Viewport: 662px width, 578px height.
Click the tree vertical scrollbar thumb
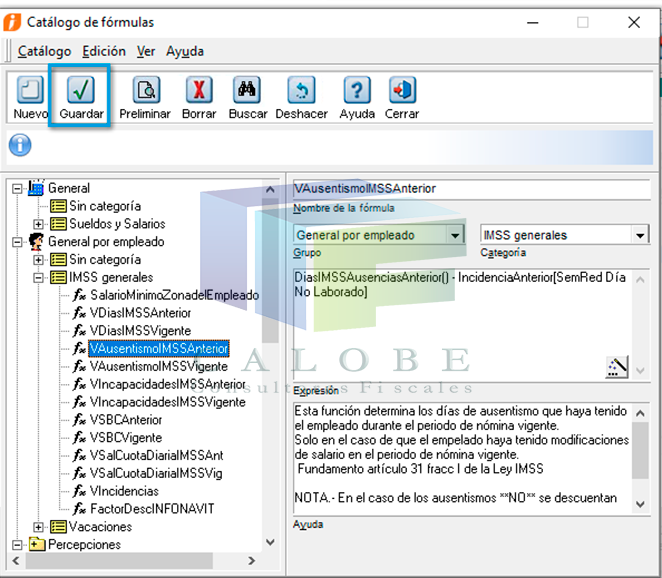click(x=270, y=270)
